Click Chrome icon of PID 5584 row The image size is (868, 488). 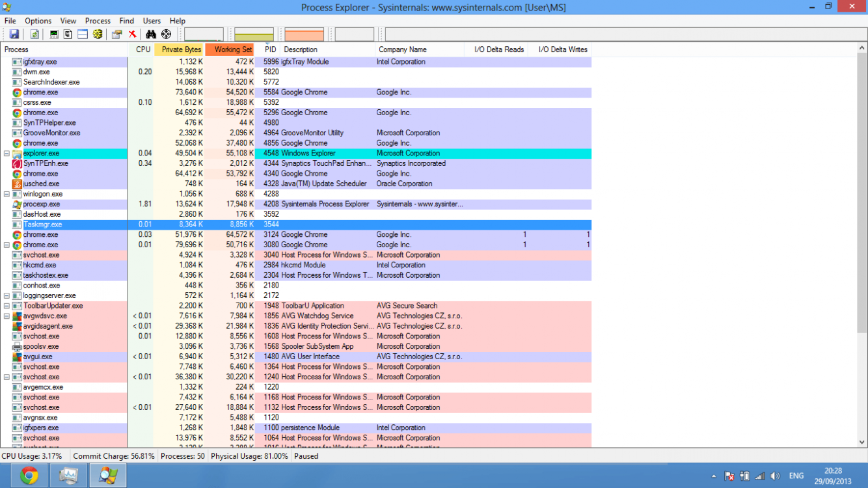(x=18, y=92)
